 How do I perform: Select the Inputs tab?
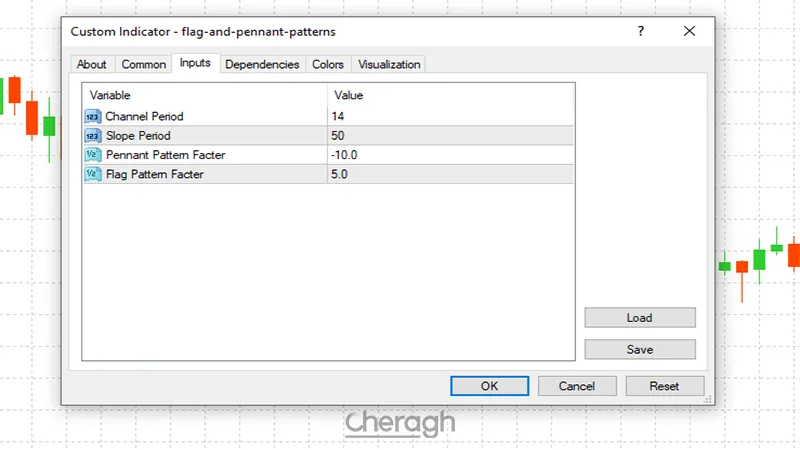click(x=195, y=63)
